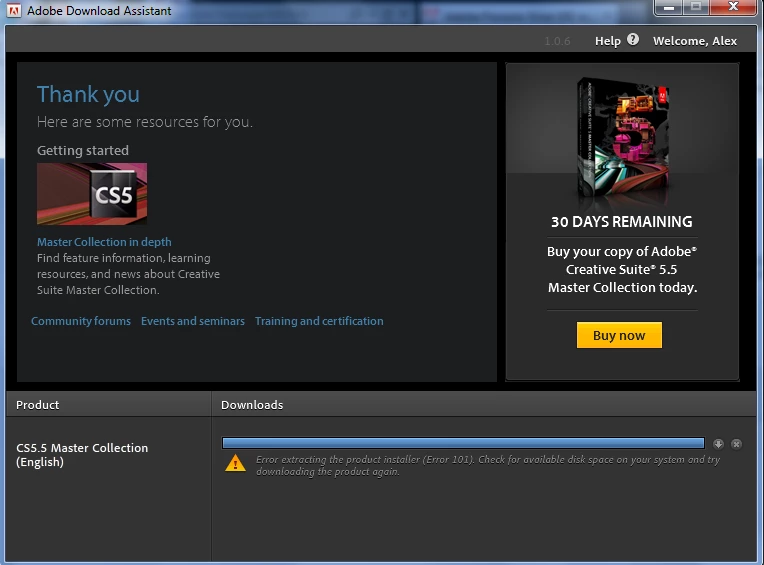Click the Help question mark icon
764x565 pixels.
coord(632,39)
